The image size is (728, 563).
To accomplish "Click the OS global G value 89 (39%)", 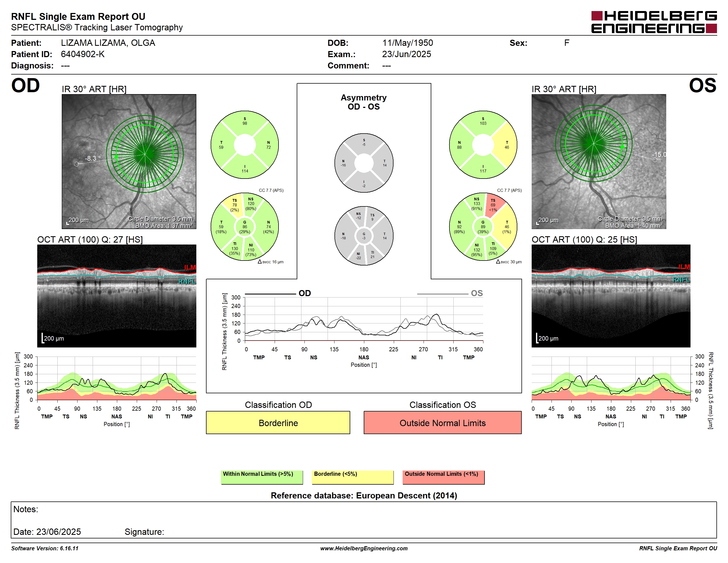I will (x=483, y=227).
